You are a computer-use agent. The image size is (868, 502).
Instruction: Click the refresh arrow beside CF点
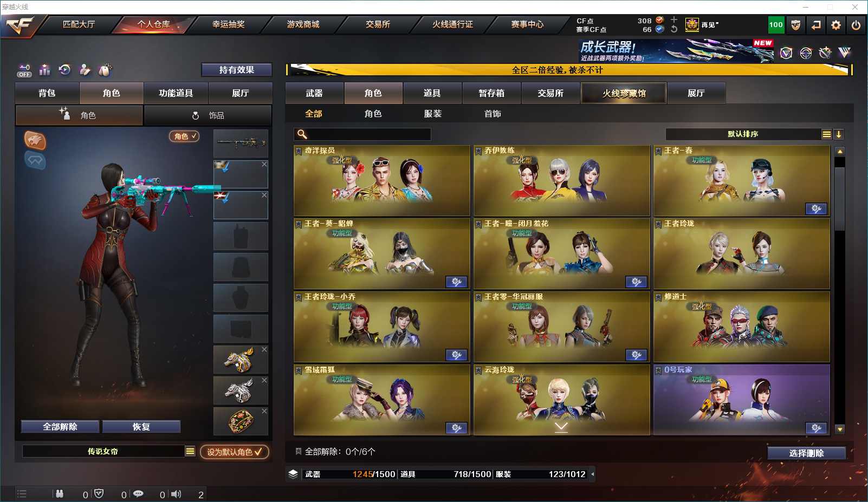pos(674,29)
